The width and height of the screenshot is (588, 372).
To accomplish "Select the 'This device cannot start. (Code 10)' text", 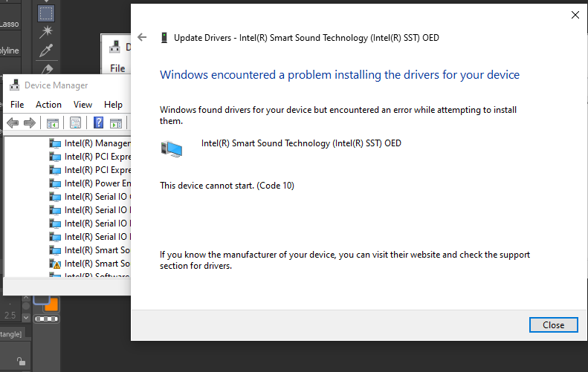I will click(227, 186).
